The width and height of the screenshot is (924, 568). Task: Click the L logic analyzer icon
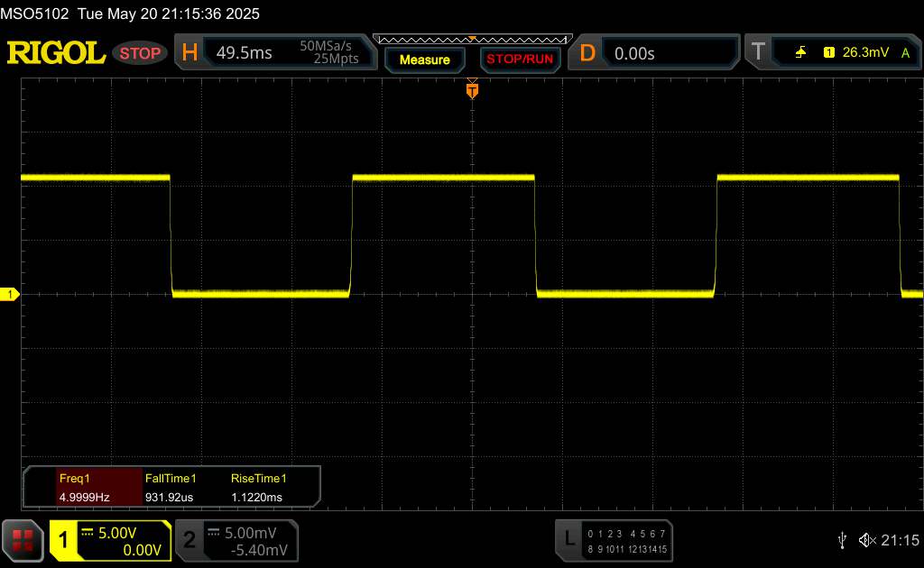pyautogui.click(x=569, y=538)
